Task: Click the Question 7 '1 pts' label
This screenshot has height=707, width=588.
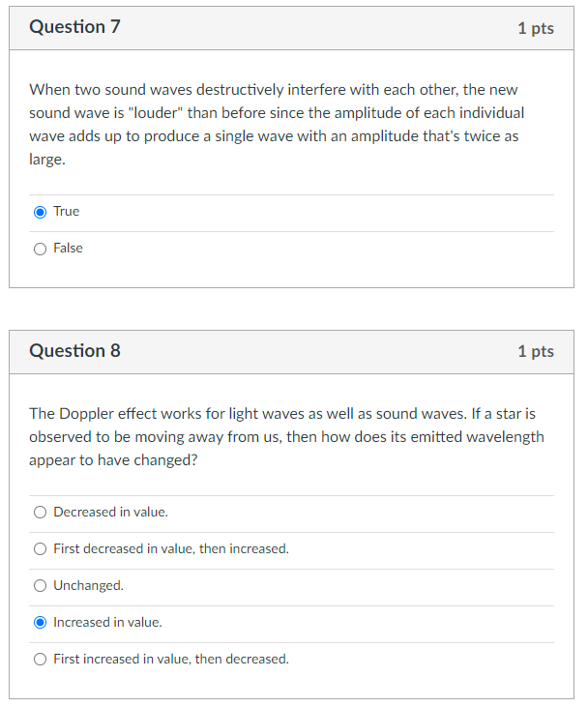Action: tap(536, 28)
